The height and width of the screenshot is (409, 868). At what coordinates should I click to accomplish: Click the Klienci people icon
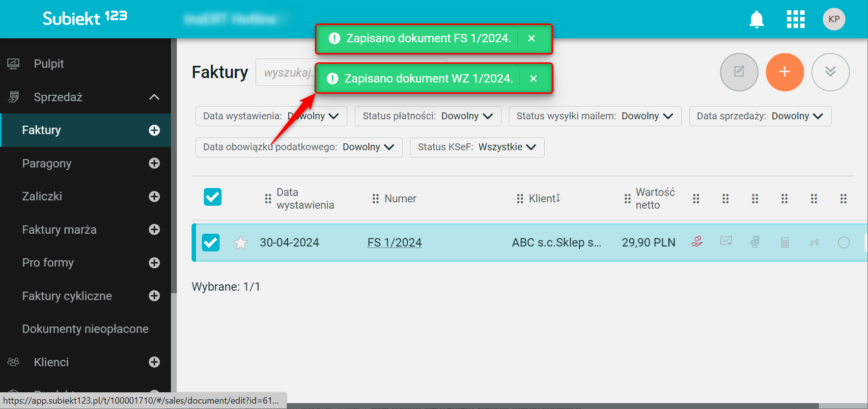tap(13, 362)
